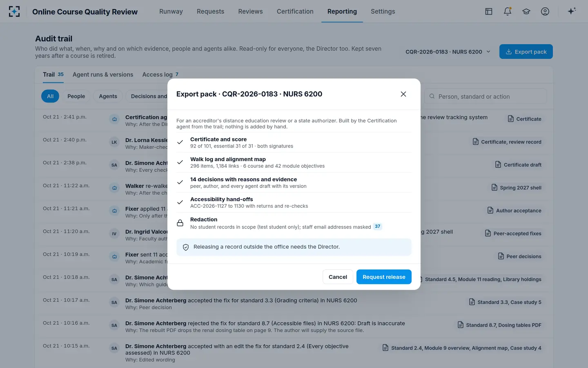588x368 pixels.
Task: Click the SA avatar in the 10:16 a.m. row
Action: point(114,325)
